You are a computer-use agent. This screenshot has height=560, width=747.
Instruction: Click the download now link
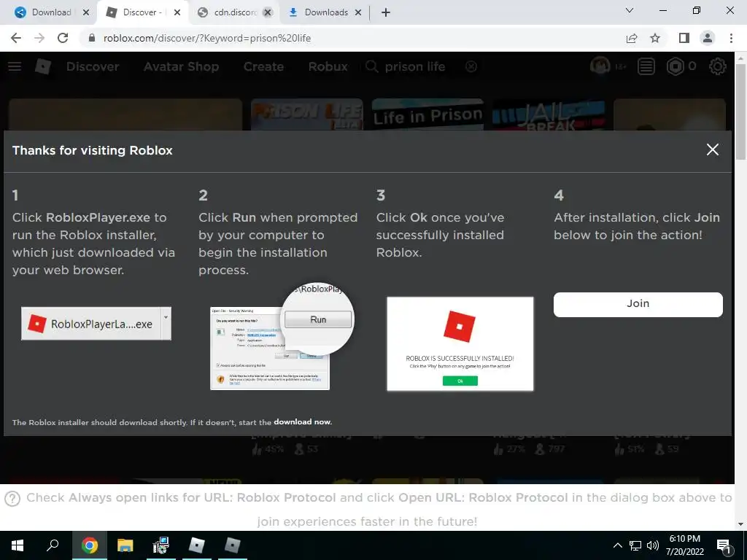(x=303, y=422)
